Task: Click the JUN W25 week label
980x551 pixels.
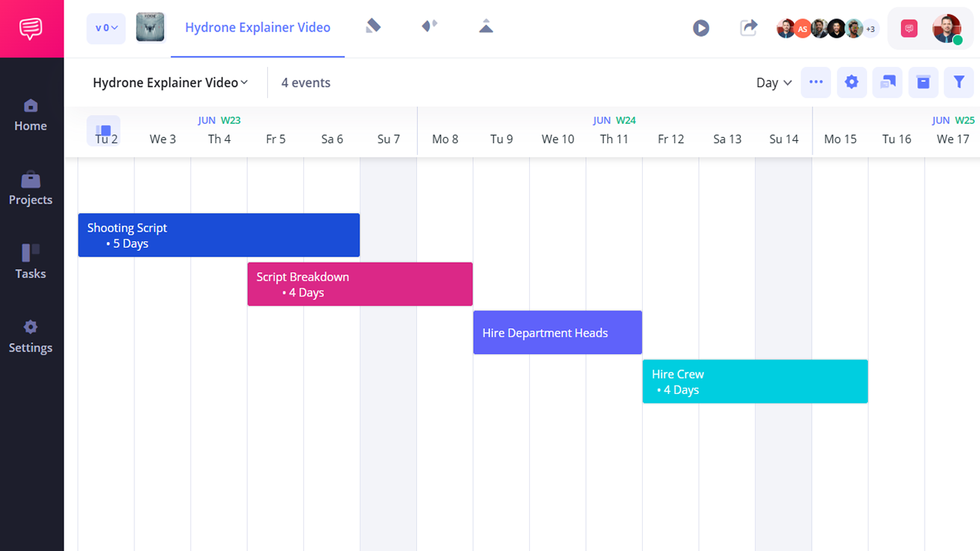Action: click(953, 120)
